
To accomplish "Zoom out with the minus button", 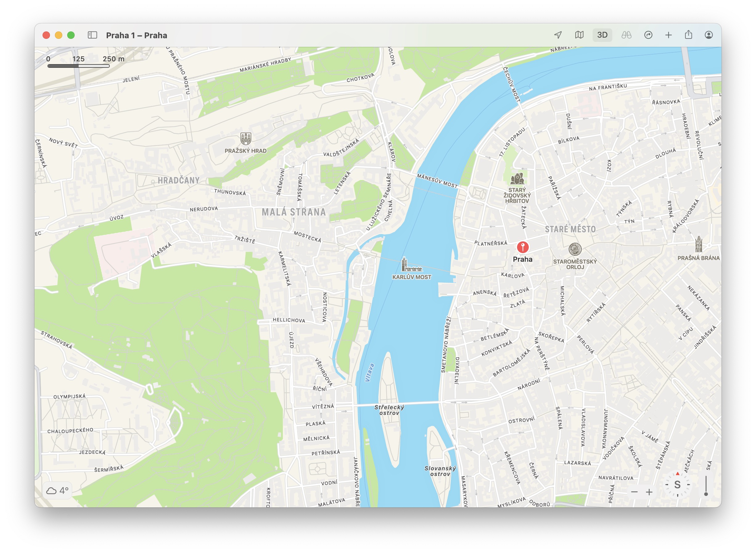I will 634,492.
